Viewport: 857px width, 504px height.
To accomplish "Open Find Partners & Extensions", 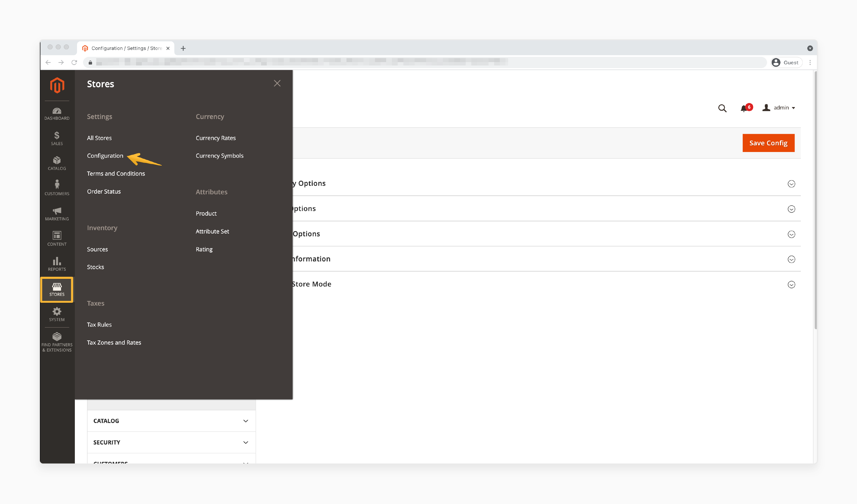I will (x=57, y=342).
